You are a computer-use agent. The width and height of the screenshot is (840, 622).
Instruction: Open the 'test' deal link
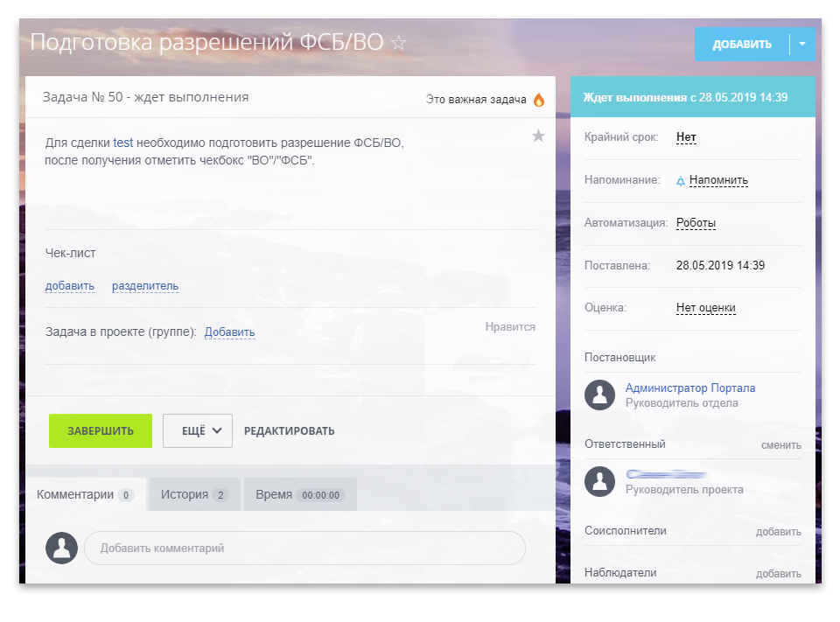coord(122,143)
